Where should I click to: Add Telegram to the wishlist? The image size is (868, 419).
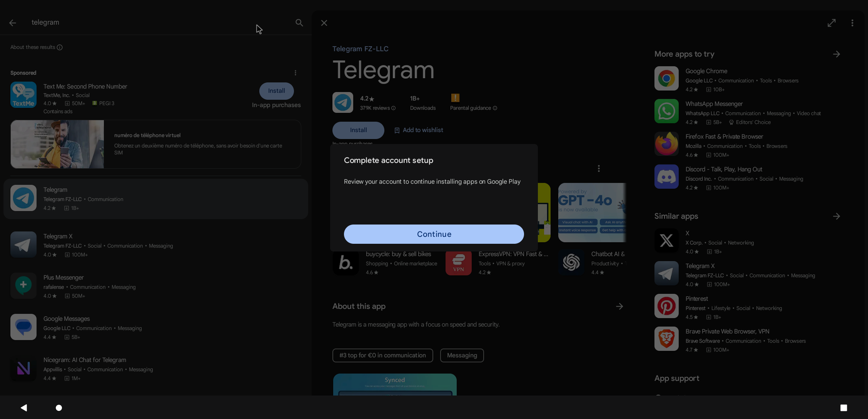(419, 130)
